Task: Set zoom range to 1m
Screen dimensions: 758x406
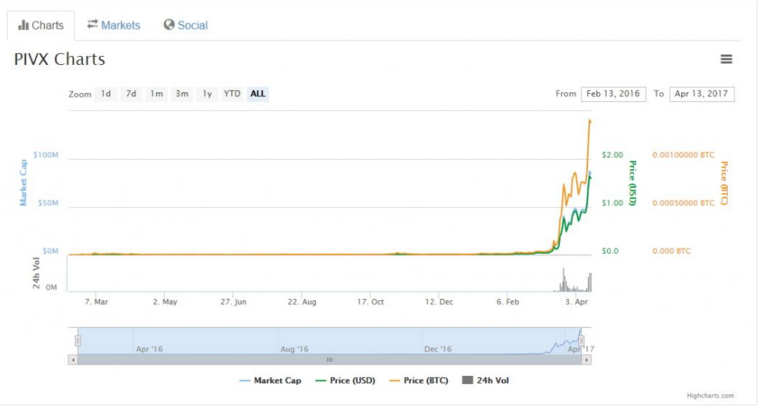Action: [x=156, y=94]
